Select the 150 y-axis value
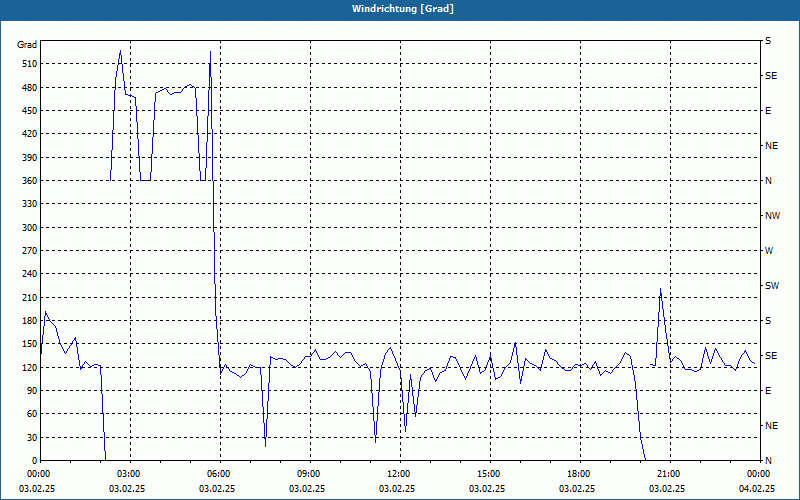Viewport: 800px width, 500px height. click(30, 344)
